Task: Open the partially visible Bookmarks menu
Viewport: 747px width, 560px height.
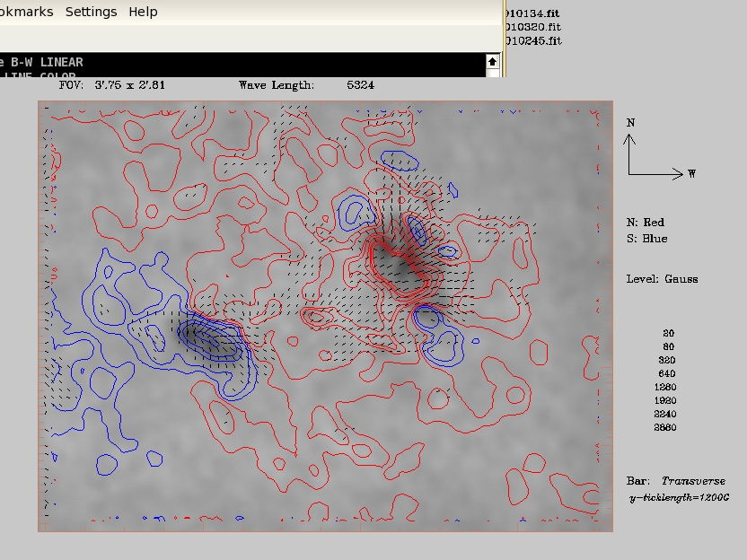Action: [26, 12]
